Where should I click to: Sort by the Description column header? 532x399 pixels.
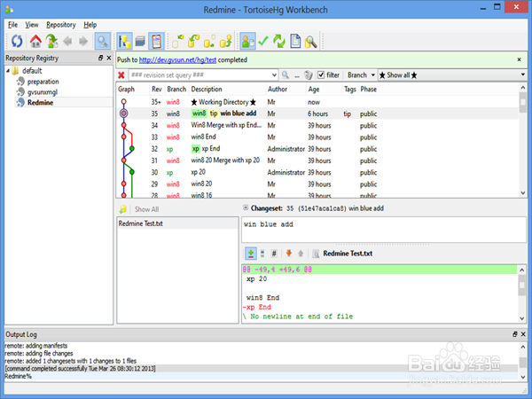(207, 90)
